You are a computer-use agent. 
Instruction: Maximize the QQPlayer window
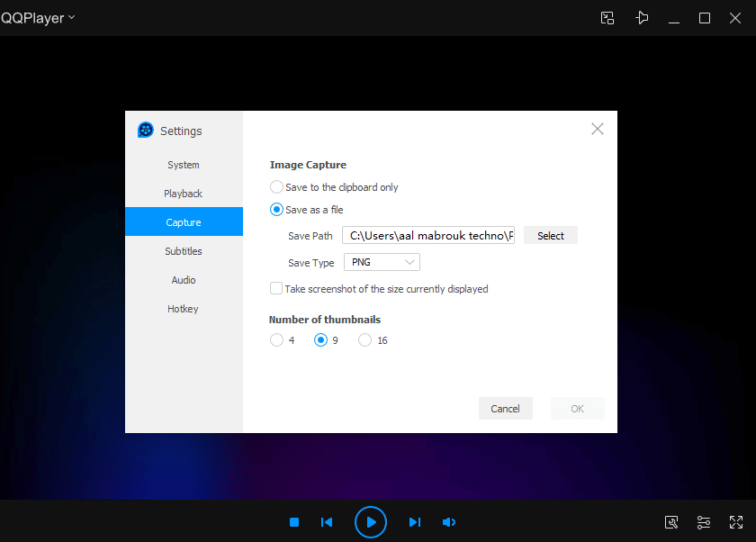705,18
